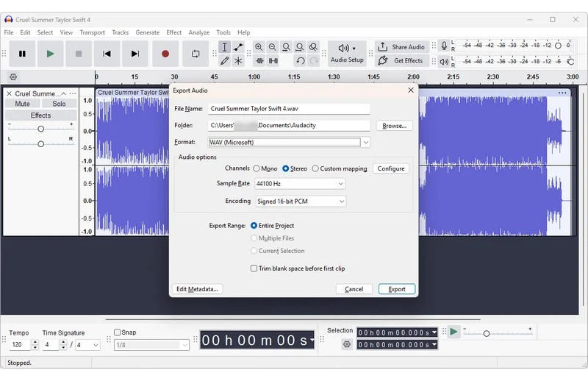Select the Custom mapping radio button
This screenshot has width=588, height=381.
pyautogui.click(x=315, y=168)
